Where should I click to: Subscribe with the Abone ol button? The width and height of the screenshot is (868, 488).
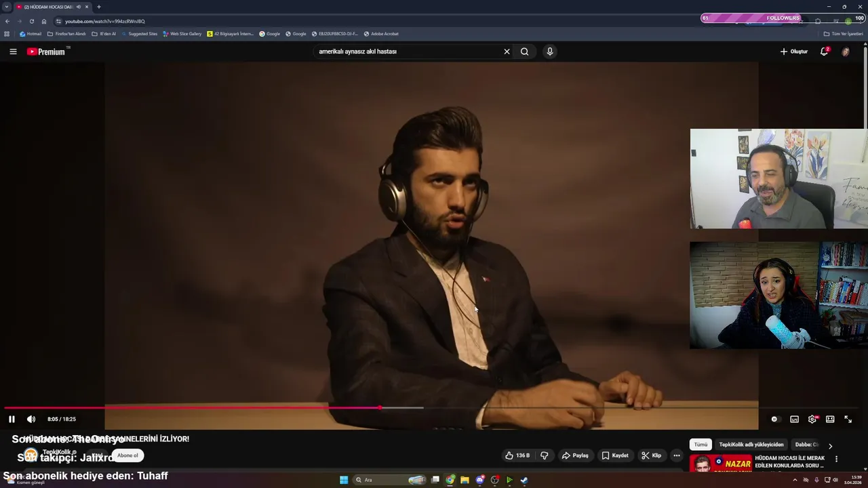pyautogui.click(x=127, y=455)
